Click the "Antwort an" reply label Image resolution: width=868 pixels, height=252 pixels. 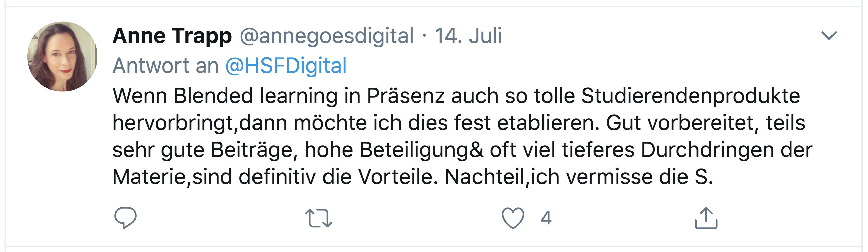click(165, 65)
